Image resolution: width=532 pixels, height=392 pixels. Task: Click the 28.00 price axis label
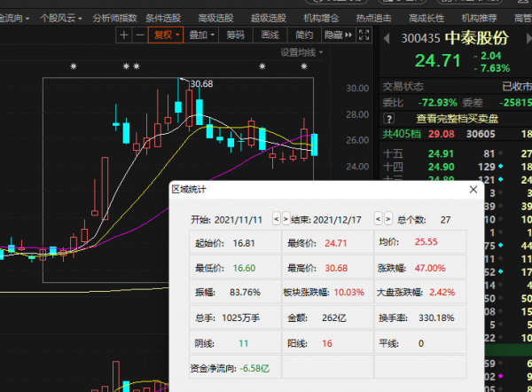coord(357,114)
